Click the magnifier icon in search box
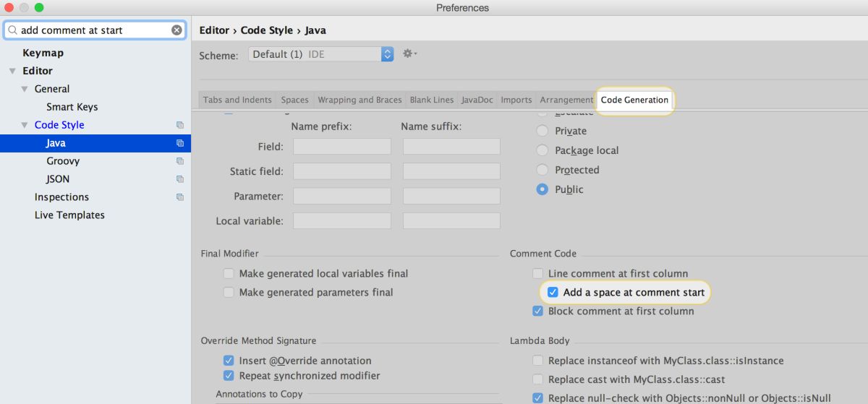This screenshot has height=404, width=868. point(12,30)
